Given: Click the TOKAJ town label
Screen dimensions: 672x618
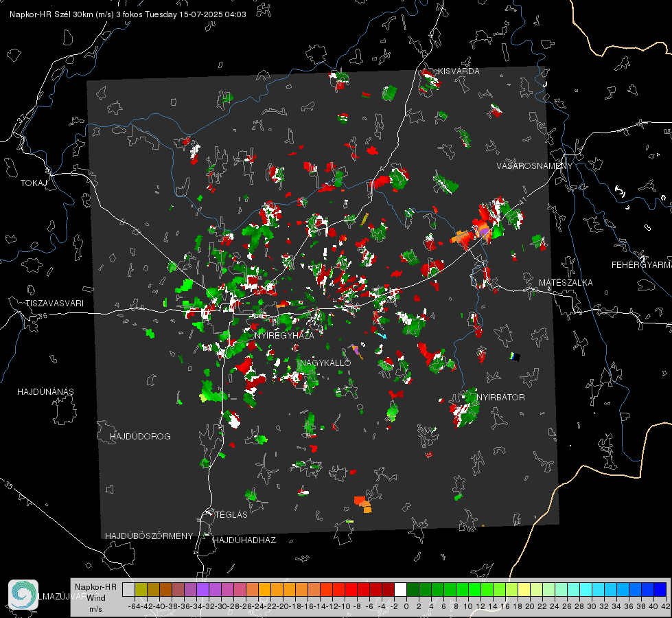Looking at the screenshot, I should pyautogui.click(x=34, y=183).
